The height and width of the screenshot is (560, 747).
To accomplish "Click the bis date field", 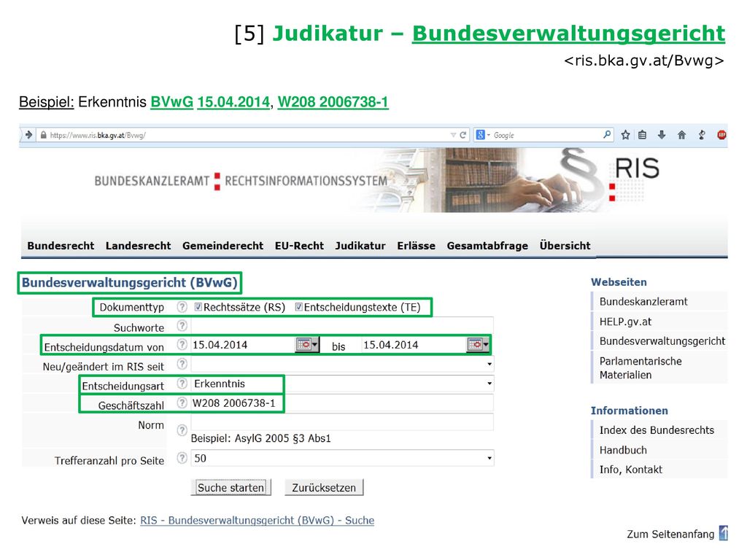I will tap(414, 345).
